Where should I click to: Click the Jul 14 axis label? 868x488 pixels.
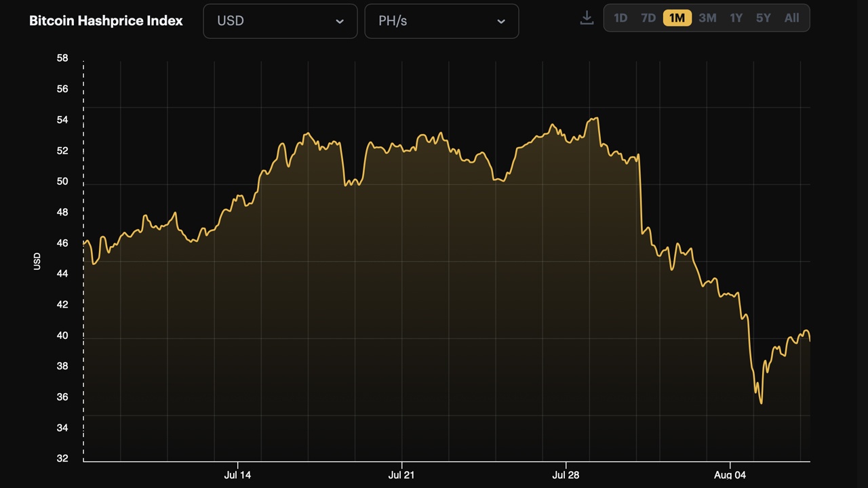237,475
